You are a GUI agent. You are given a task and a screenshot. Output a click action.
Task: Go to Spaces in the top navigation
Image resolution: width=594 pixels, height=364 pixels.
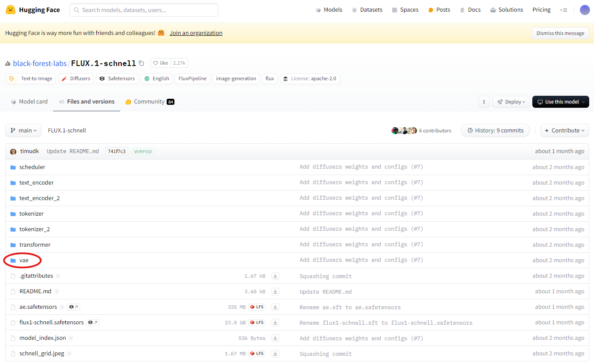click(405, 10)
